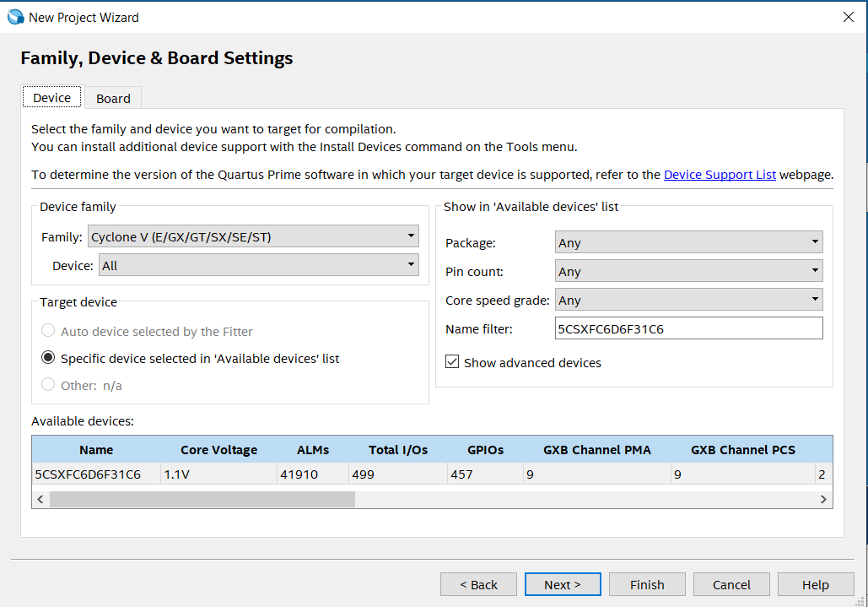The height and width of the screenshot is (607, 868).
Task: Switch to the Board tab
Action: 114,99
